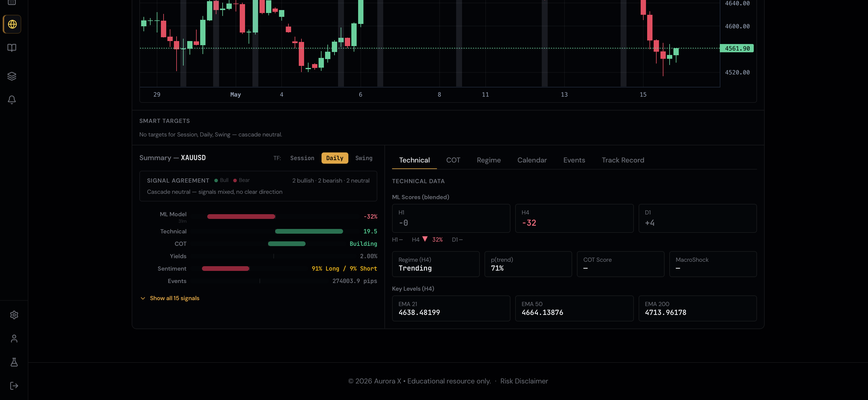Click the 4561.90 current price label
The width and height of the screenshot is (868, 400).
coord(737,48)
